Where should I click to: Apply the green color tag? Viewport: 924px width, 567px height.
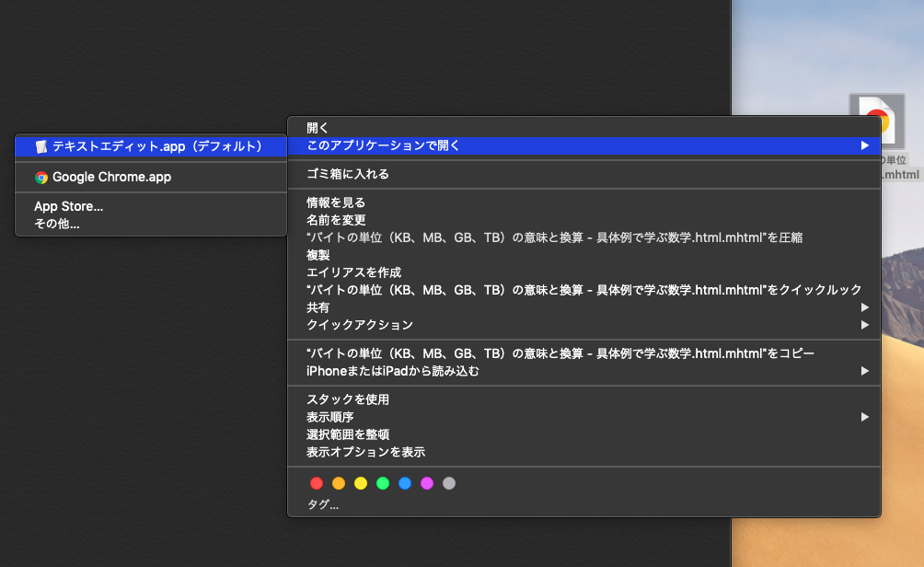point(383,483)
